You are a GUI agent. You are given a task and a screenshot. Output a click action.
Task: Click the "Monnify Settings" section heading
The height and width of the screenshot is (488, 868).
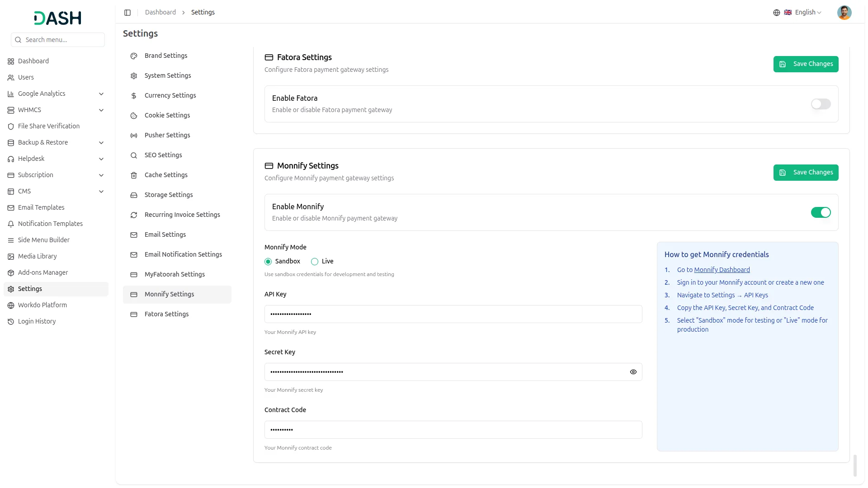[x=307, y=166]
